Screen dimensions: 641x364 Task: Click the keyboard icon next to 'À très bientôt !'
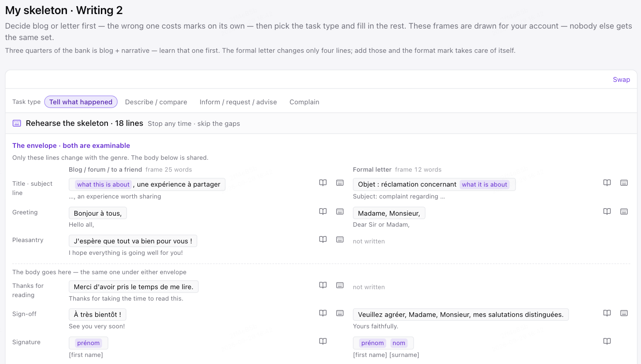(x=340, y=313)
